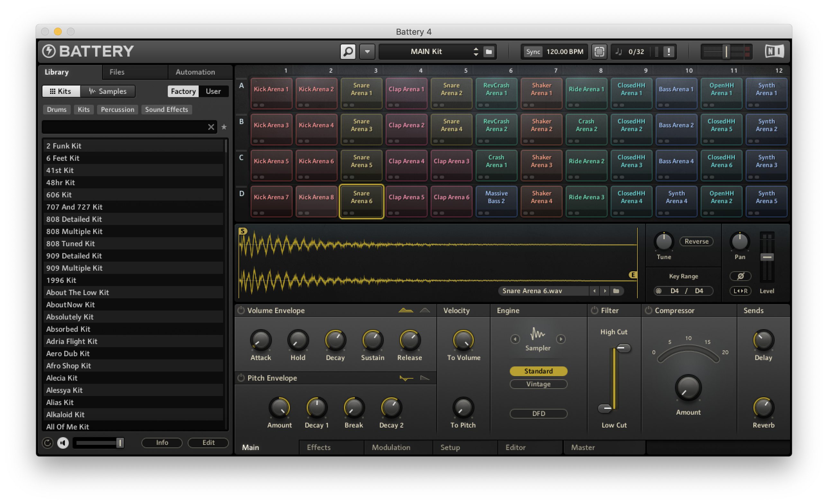This screenshot has width=828, height=504.
Task: Adjust the master output volume slider
Action: click(x=726, y=51)
